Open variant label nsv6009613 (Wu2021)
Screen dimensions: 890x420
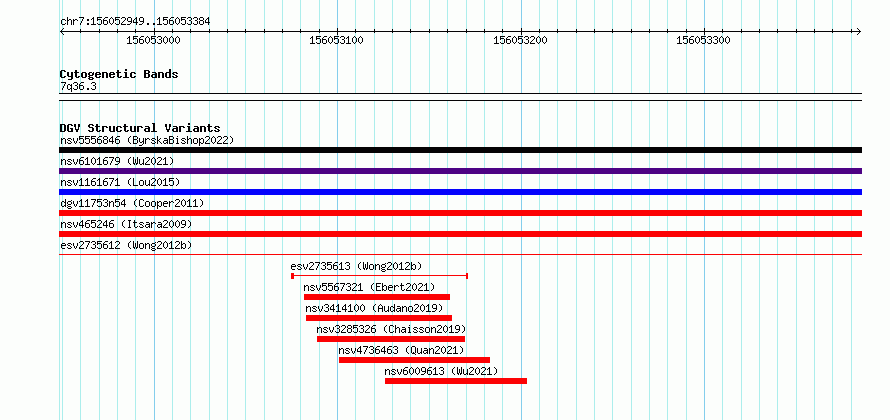[441, 371]
